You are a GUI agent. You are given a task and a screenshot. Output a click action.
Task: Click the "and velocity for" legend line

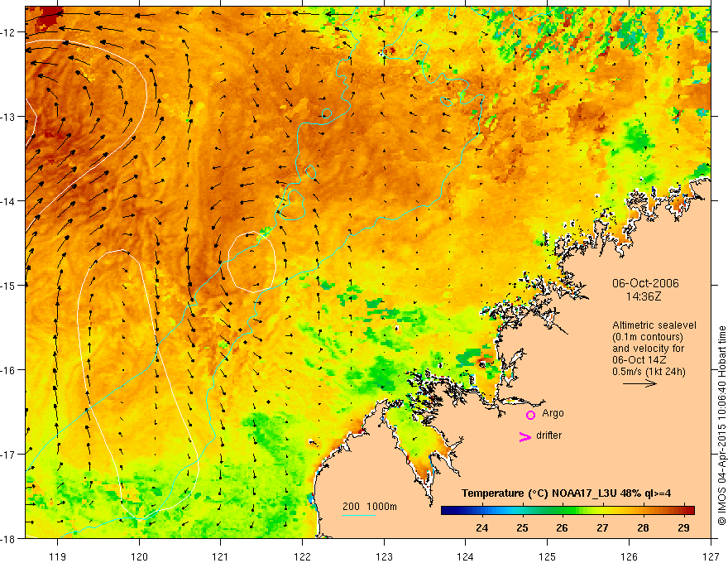tap(648, 349)
